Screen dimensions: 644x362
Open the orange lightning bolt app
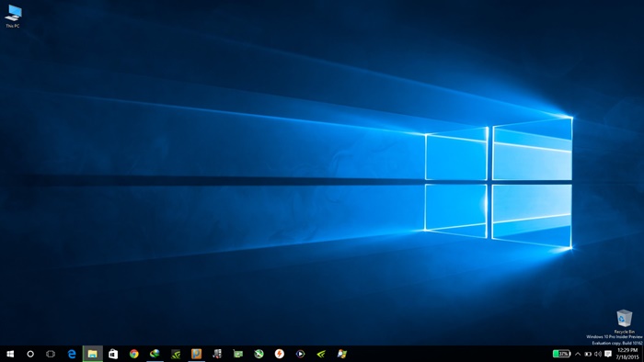[x=280, y=354]
